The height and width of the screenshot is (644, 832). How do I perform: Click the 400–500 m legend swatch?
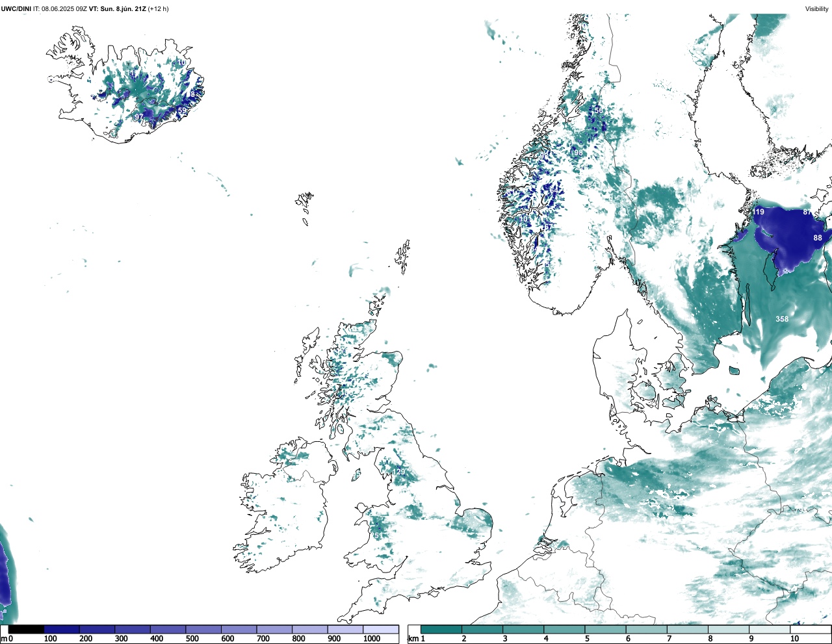click(168, 629)
